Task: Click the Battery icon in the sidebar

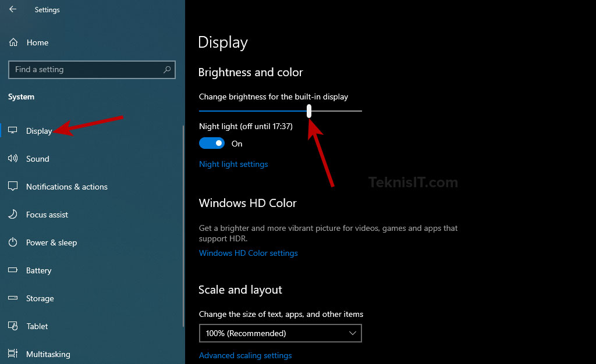Action: pos(12,270)
